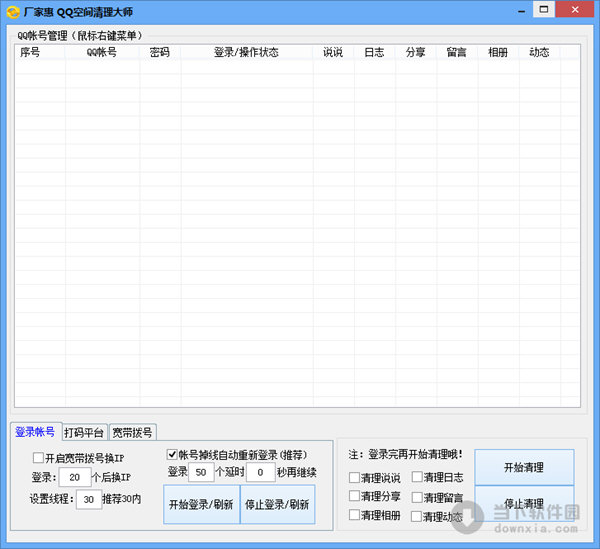This screenshot has height=549, width=600.
Task: Click the 密码 column header
Action: [x=160, y=52]
